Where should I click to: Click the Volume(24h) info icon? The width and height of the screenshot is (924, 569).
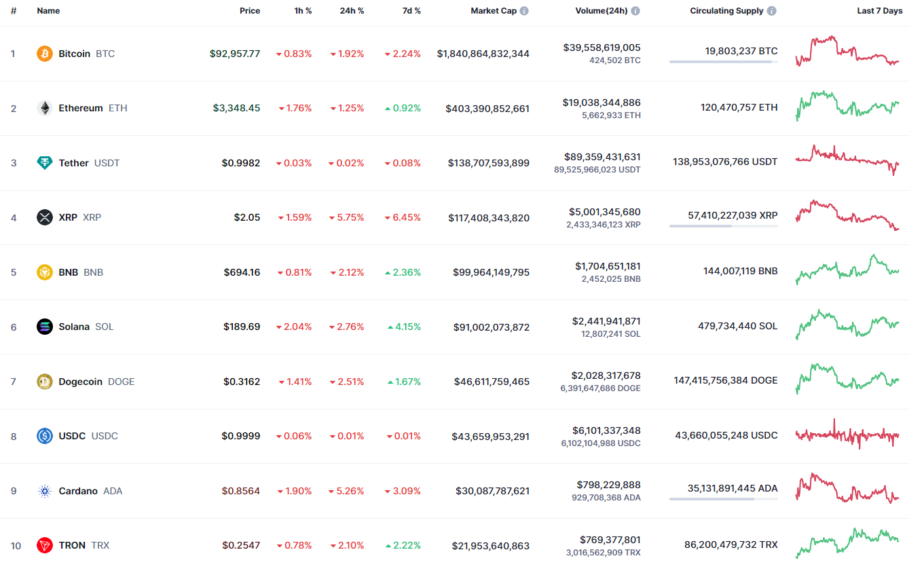tap(635, 11)
